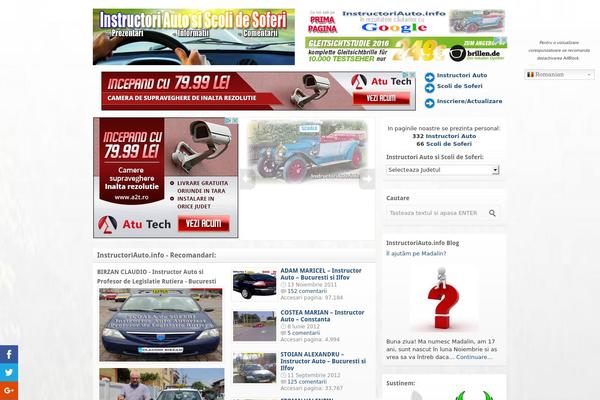Open COSTEA MARIAN instructor title link
The width and height of the screenshot is (600, 400).
[x=322, y=316]
